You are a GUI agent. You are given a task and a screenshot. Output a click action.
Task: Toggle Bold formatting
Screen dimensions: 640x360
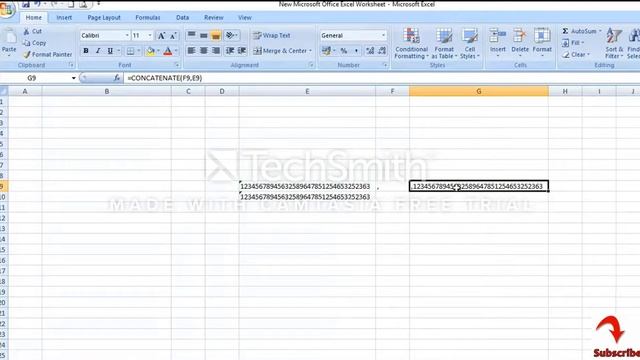pyautogui.click(x=86, y=51)
